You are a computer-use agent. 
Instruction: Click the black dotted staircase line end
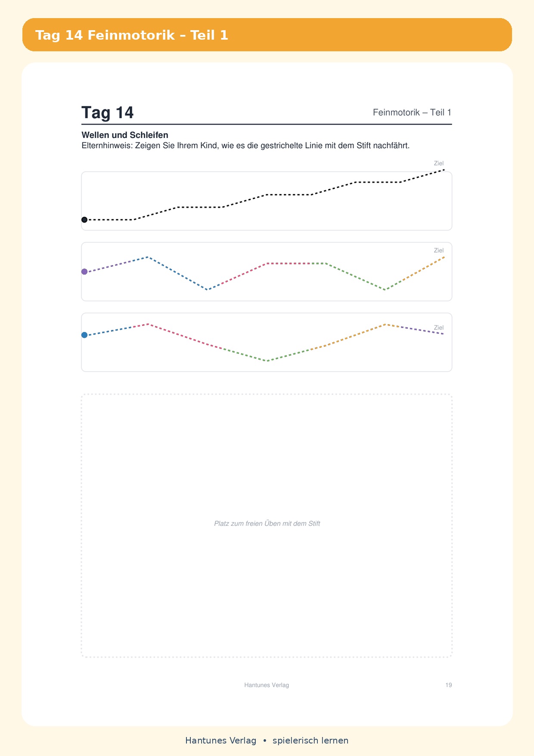click(444, 170)
